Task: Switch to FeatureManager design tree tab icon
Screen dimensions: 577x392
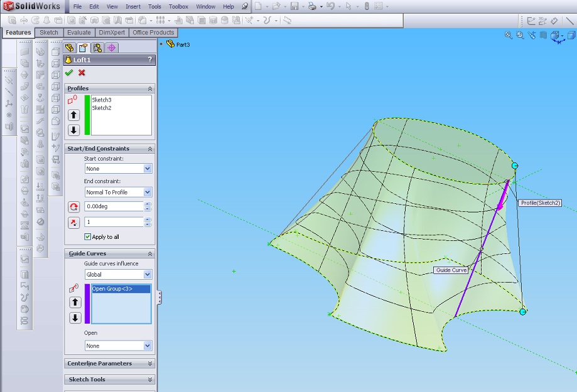Action: (x=70, y=48)
